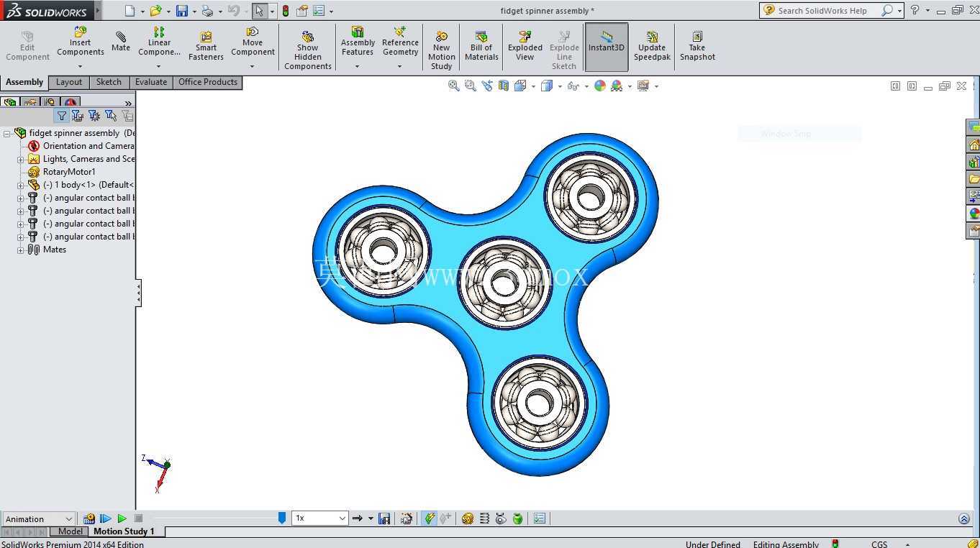980x548 pixels.
Task: Select Orientation and Camera Views item
Action: coord(81,146)
